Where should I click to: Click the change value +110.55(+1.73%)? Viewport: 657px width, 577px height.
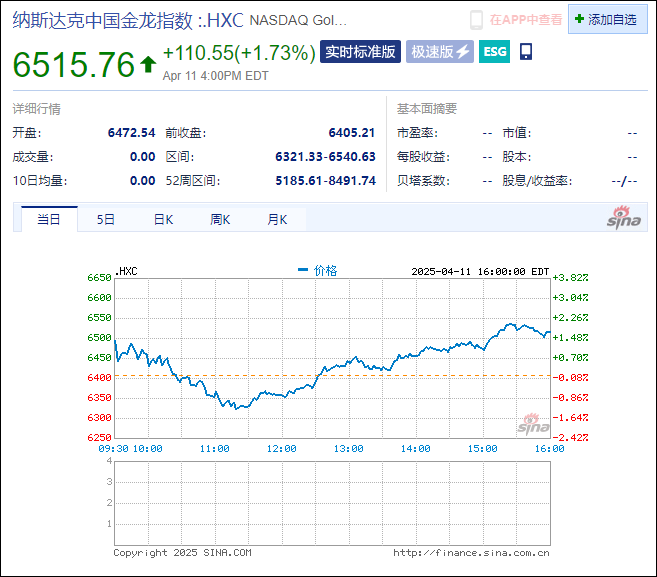(x=239, y=53)
